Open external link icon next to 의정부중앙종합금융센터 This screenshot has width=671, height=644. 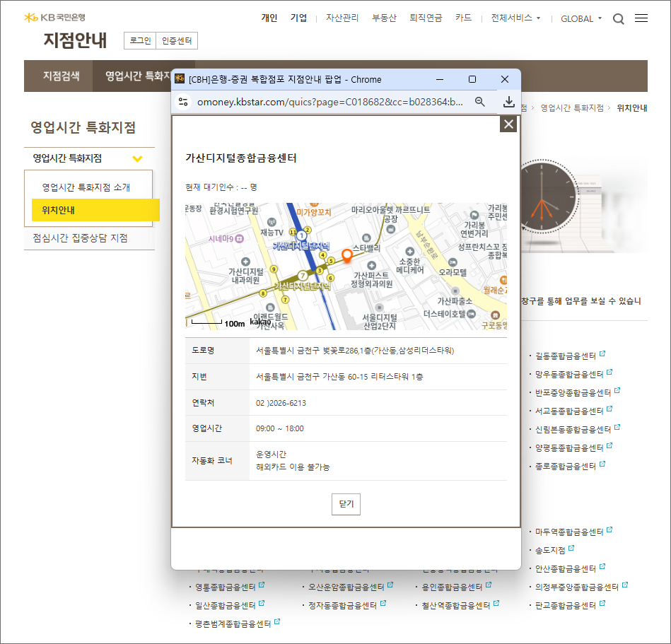pos(625,585)
